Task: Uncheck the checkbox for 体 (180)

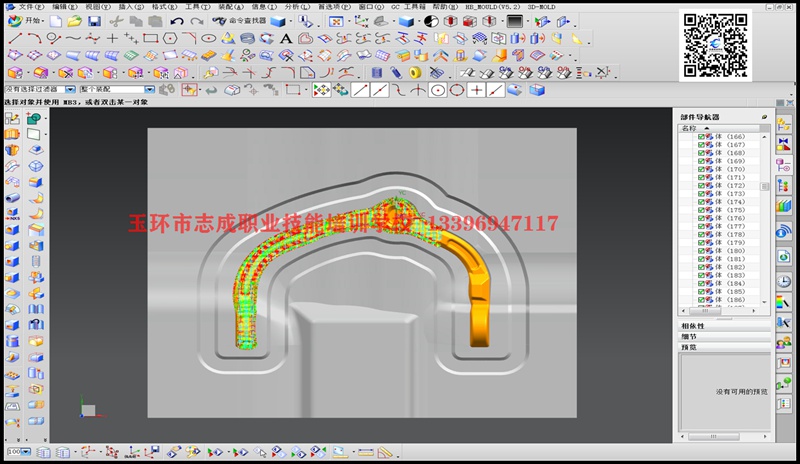Action: pos(701,251)
